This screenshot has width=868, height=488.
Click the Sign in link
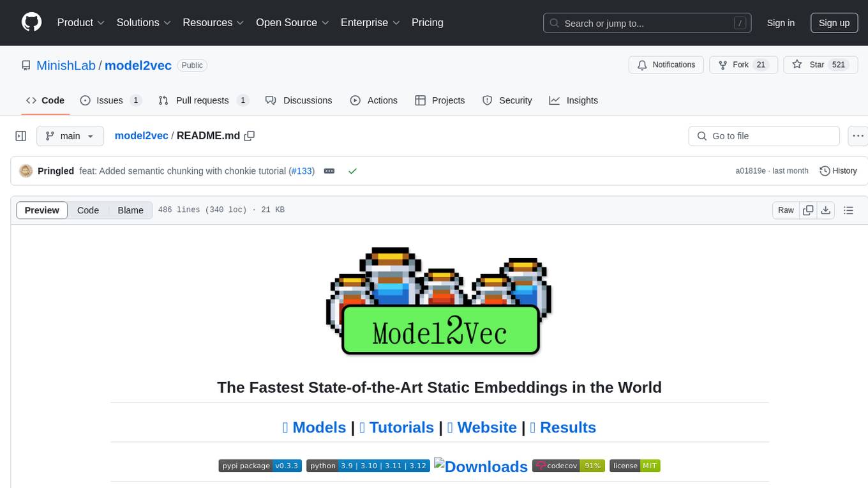pyautogui.click(x=781, y=23)
